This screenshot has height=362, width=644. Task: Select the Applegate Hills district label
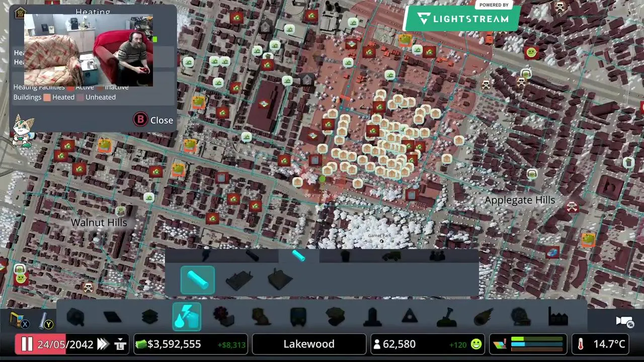520,200
